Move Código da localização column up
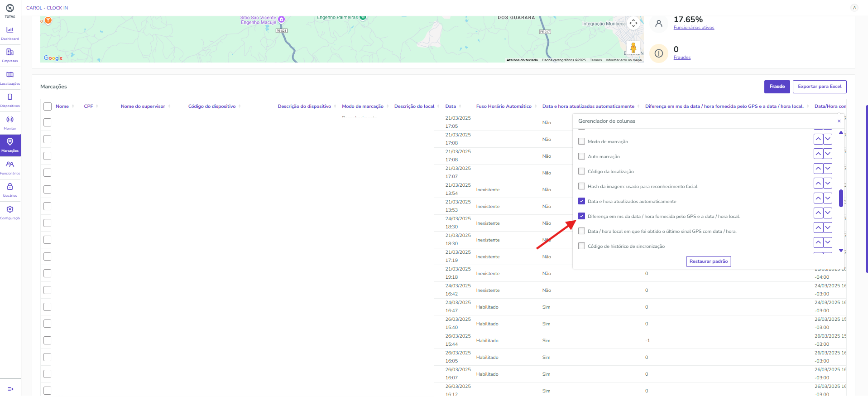 [x=818, y=169]
